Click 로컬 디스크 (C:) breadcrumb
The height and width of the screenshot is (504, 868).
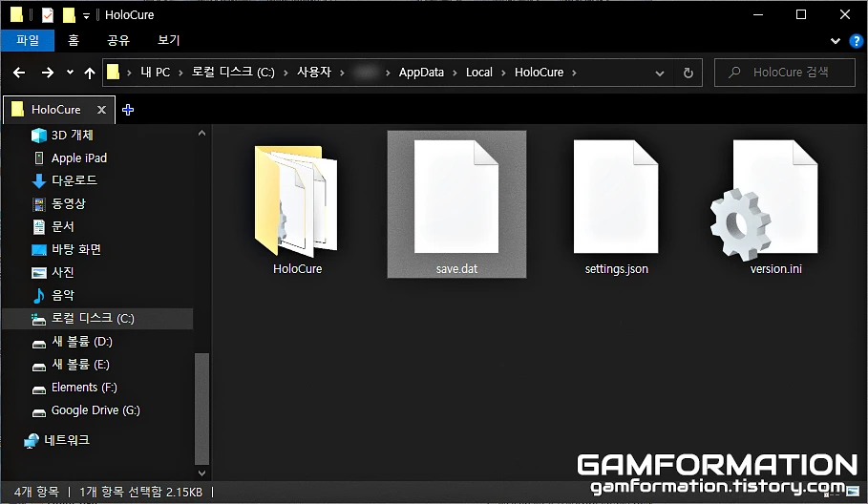[x=232, y=73]
